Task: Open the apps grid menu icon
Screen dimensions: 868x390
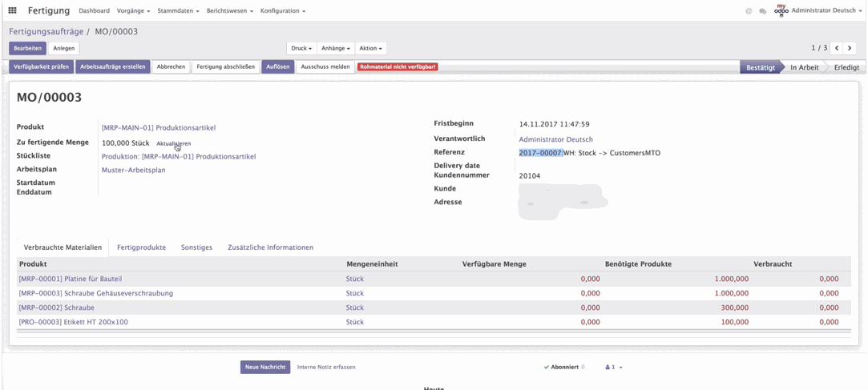Action: coord(12,10)
